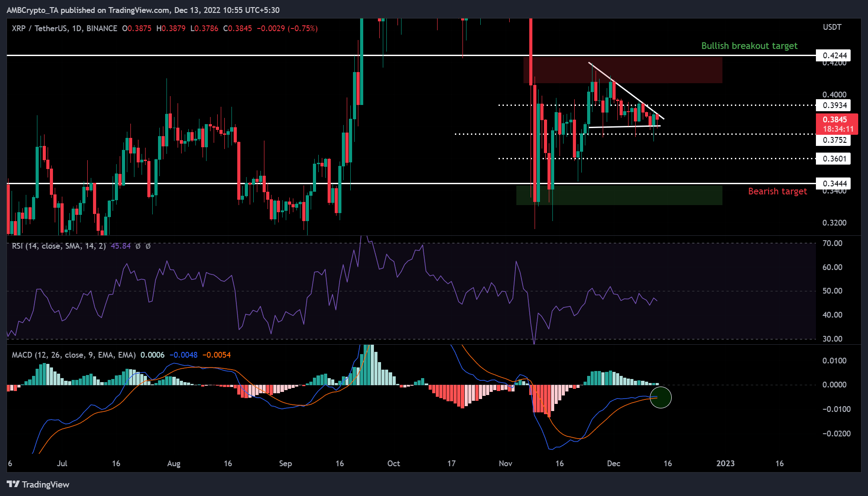
Task: Click the 0.3601 price label
Action: [x=833, y=159]
